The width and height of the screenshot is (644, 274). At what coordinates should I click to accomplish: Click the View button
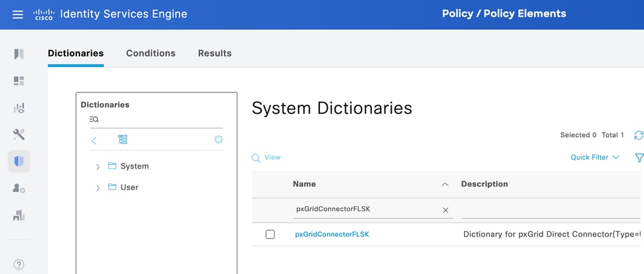click(266, 158)
